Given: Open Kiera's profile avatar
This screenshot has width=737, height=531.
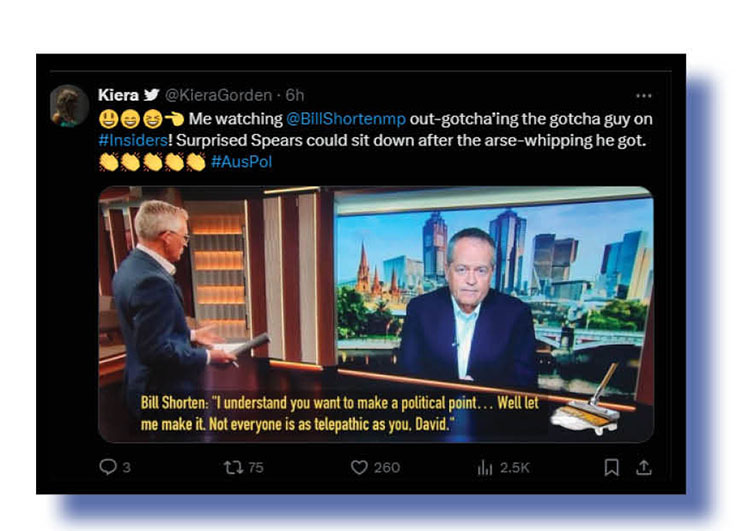Looking at the screenshot, I should tap(69, 106).
